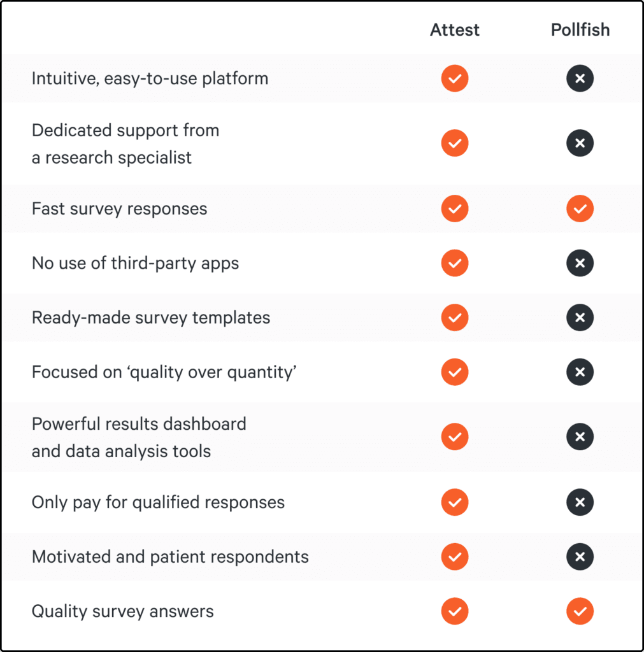Image resolution: width=644 pixels, height=652 pixels.
Task: Click Pollfish X for dedicated support row
Action: point(580,143)
